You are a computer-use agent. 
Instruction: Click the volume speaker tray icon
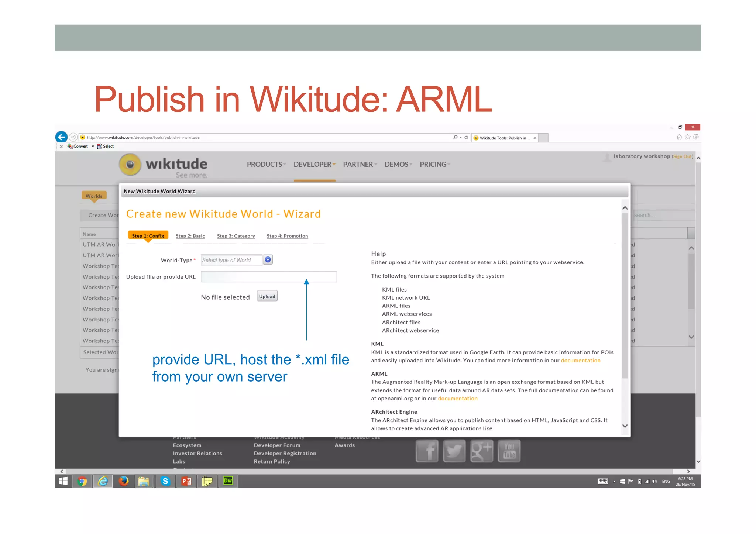point(654,482)
